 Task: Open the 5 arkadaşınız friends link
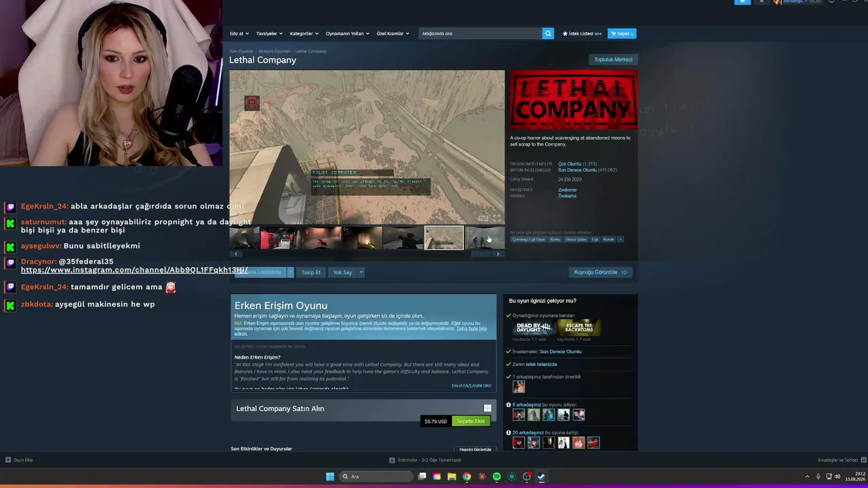tap(526, 405)
